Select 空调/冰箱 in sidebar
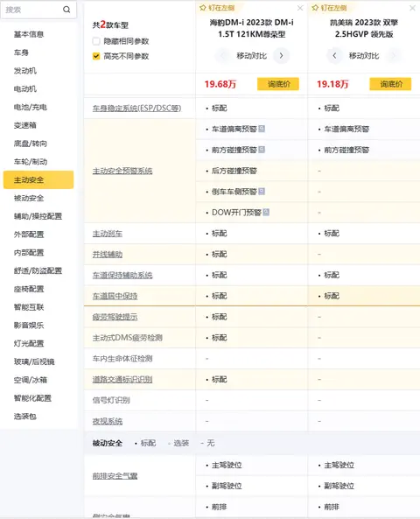This screenshot has width=420, height=519. pos(30,380)
